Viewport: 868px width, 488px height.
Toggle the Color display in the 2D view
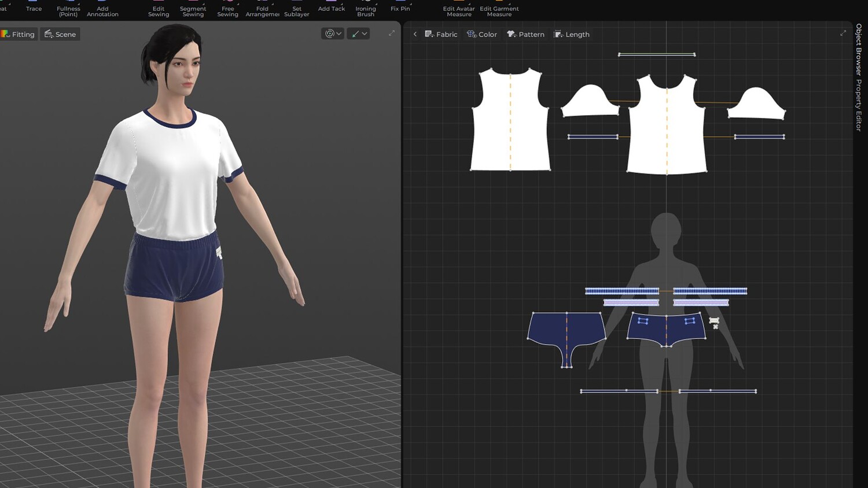point(482,34)
